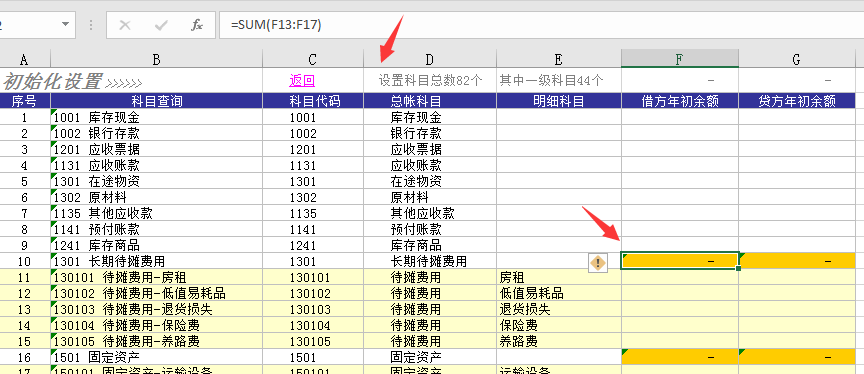Select cell '1241 库存商品' in 科目查询
This screenshot has width=864, height=374.
click(156, 245)
